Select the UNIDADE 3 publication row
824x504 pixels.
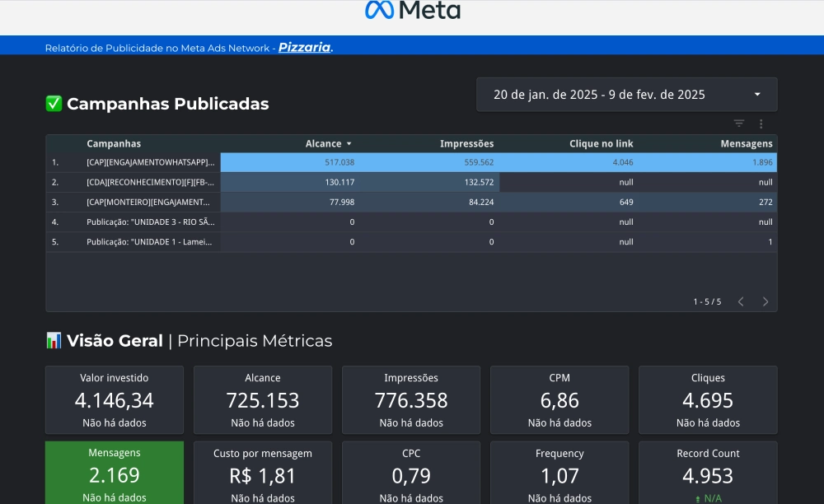[x=150, y=222]
